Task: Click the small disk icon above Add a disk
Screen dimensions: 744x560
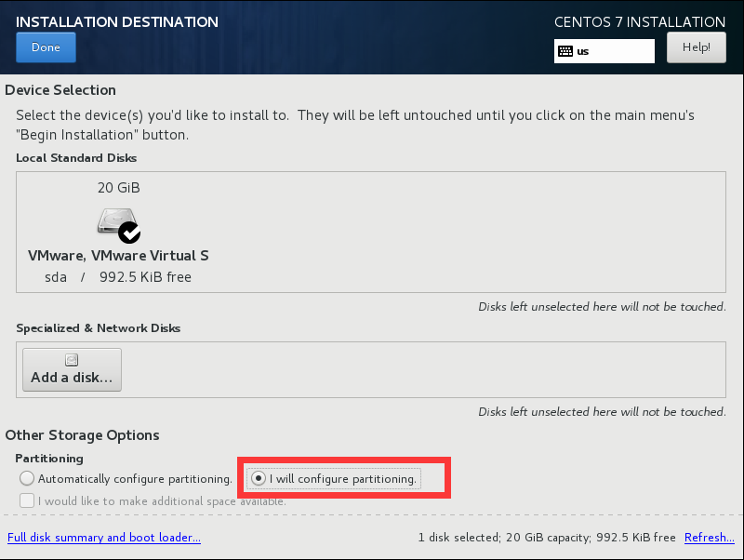Action: [72, 360]
